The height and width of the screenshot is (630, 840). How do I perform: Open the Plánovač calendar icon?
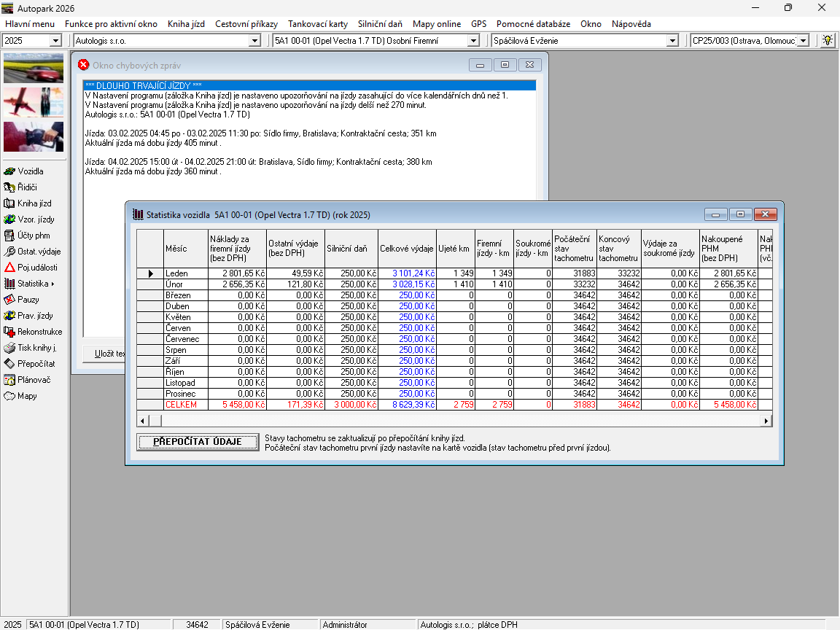point(10,380)
